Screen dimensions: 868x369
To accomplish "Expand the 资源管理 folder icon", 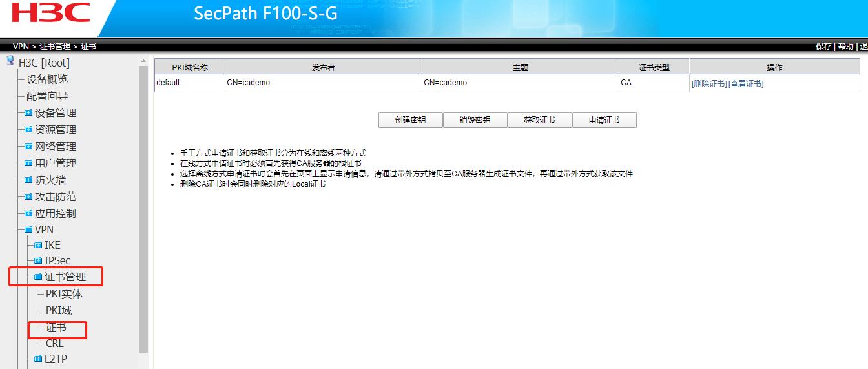I will [28, 129].
